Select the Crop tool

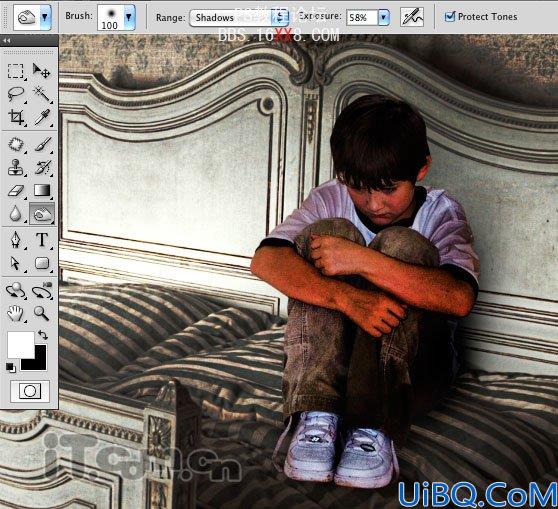point(16,117)
